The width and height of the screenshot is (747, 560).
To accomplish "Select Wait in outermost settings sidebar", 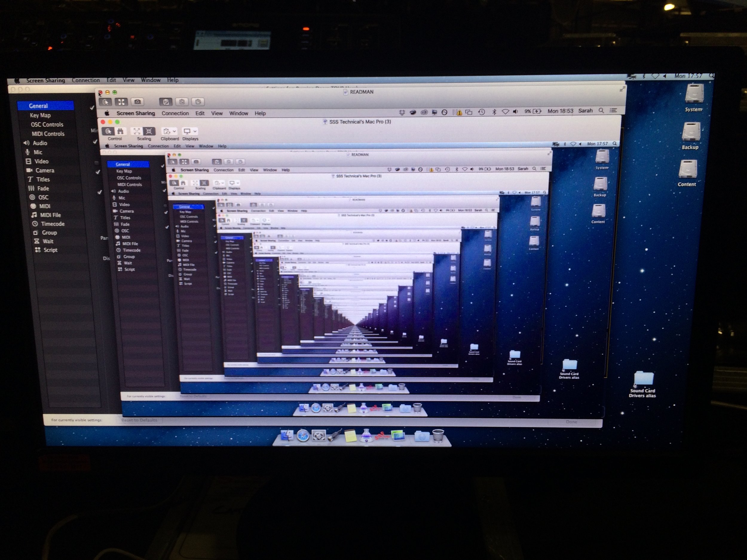I will (48, 241).
